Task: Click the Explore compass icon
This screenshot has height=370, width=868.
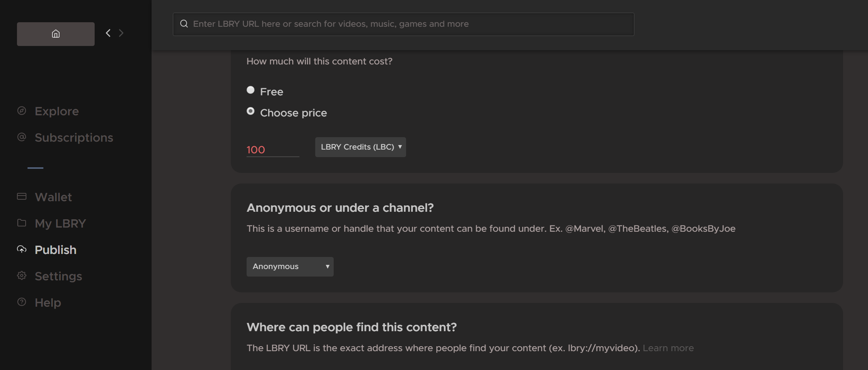Action: [22, 111]
